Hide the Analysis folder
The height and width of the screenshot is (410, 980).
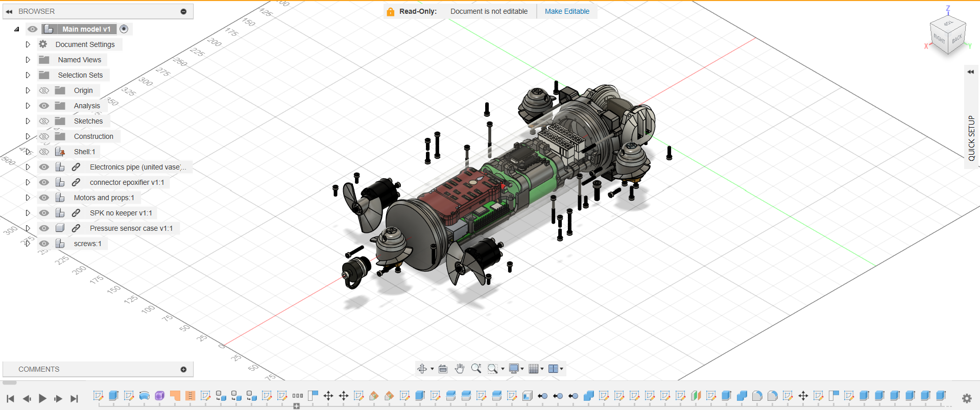(x=44, y=106)
